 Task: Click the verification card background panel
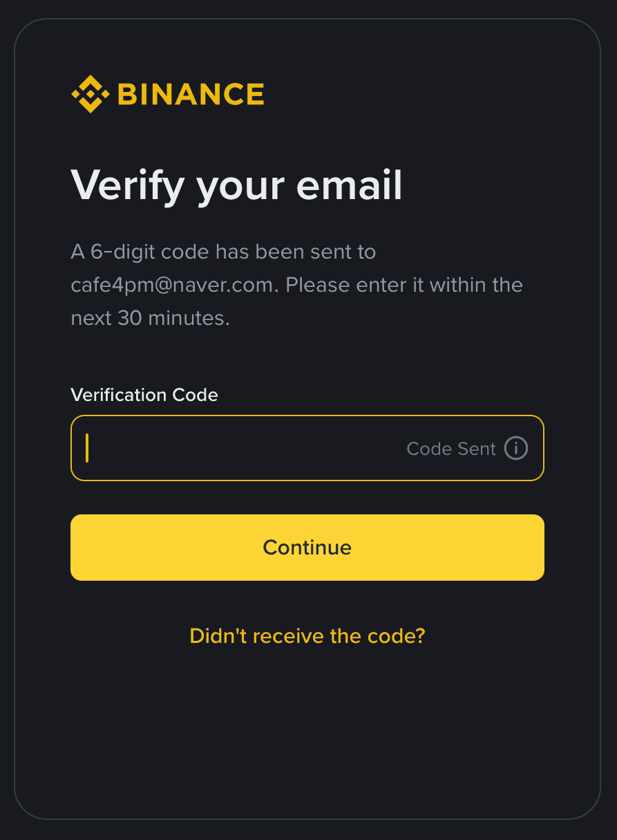coord(308,733)
